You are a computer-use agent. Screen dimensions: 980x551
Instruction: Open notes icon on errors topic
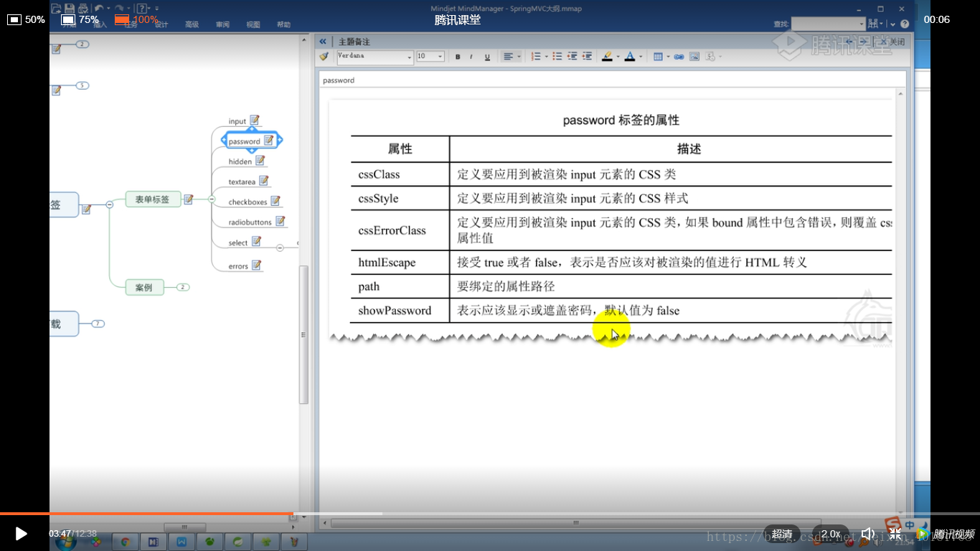coord(256,265)
